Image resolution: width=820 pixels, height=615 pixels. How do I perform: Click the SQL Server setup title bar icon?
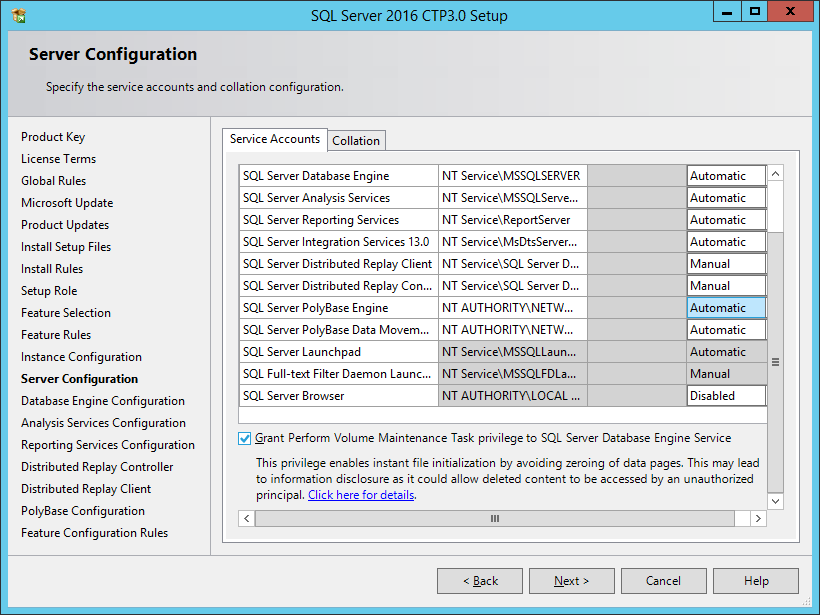tap(19, 15)
